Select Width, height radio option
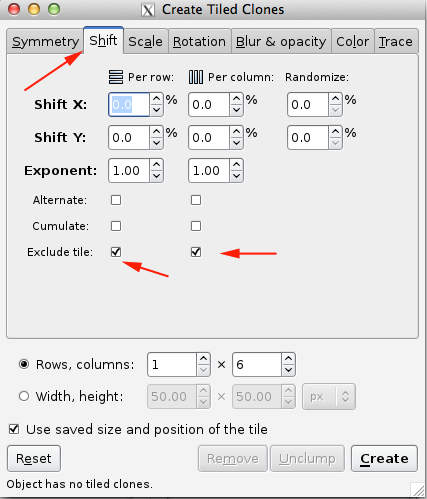The image size is (427, 499). 24,396
